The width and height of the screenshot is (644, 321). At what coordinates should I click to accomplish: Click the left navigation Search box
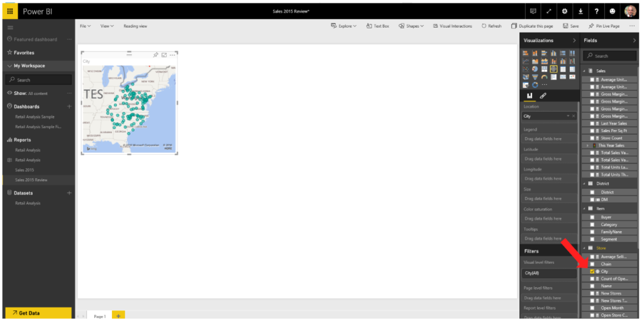click(38, 80)
